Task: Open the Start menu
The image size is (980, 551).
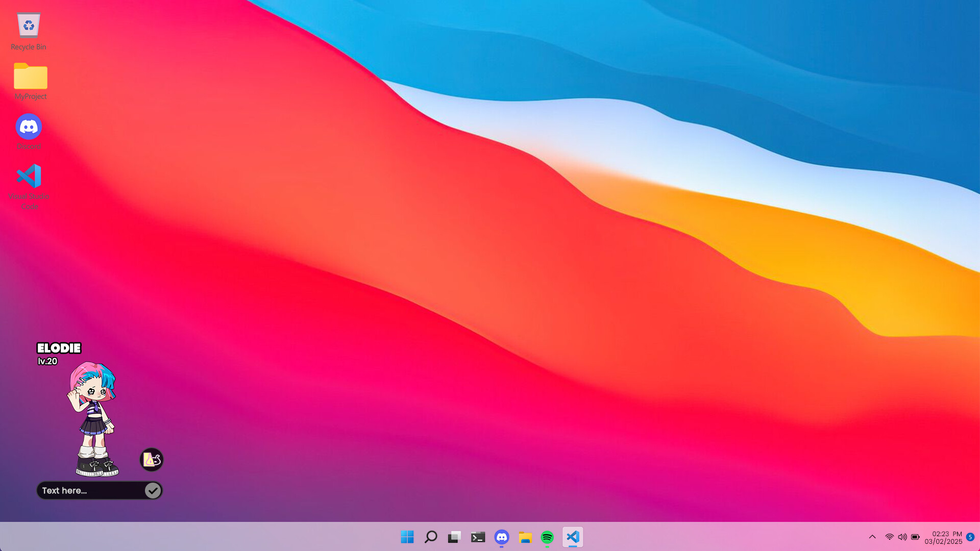Action: 407,537
